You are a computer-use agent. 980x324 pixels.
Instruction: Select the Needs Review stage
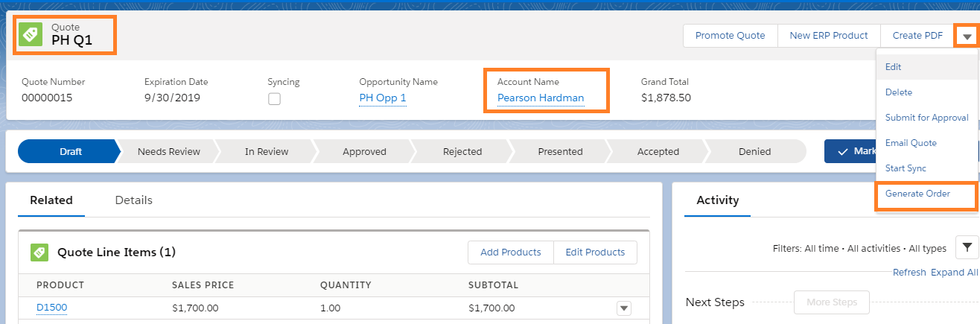[x=169, y=151]
